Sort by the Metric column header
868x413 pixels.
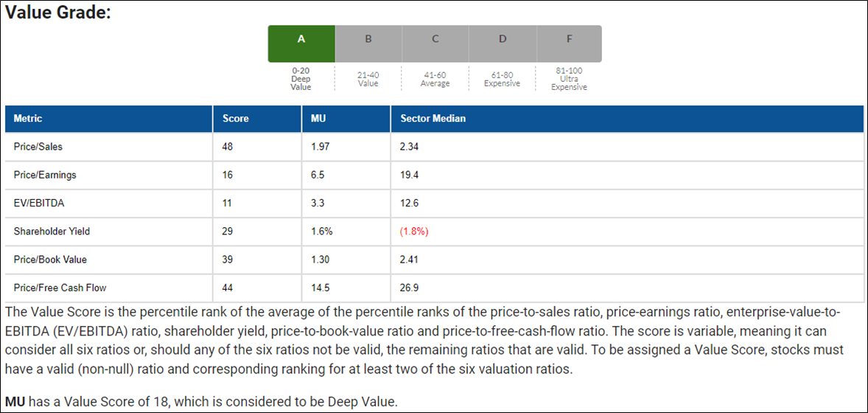pyautogui.click(x=28, y=119)
